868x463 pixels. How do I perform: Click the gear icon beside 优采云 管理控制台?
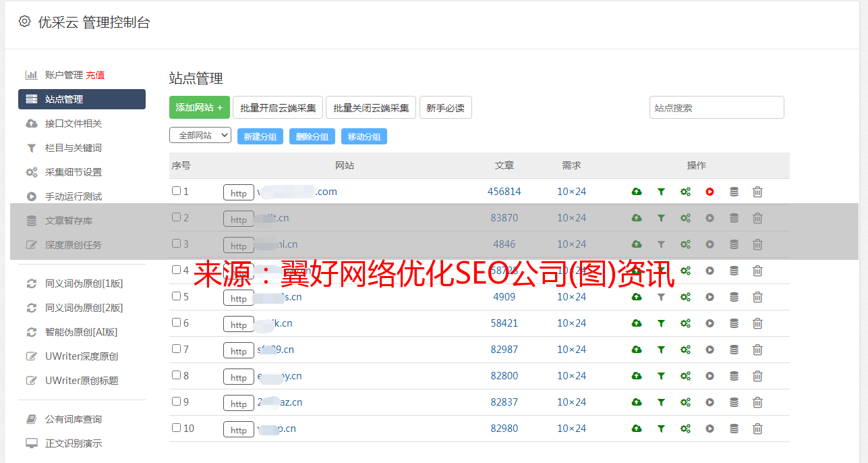click(24, 22)
